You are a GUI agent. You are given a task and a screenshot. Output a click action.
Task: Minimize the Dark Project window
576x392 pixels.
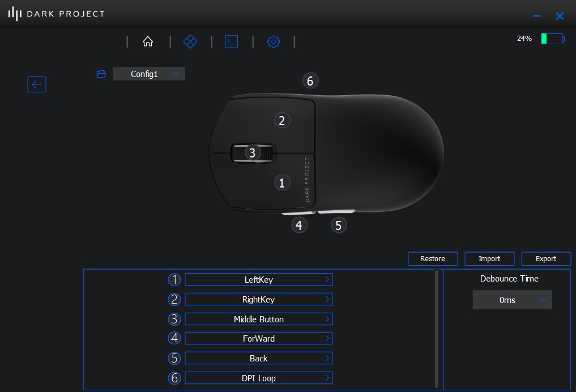[x=537, y=16]
